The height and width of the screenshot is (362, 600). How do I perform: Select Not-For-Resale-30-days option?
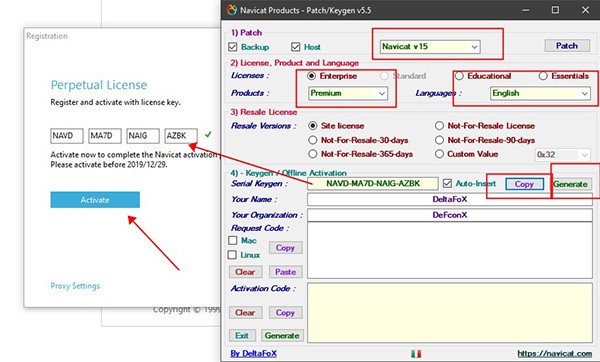click(x=313, y=140)
